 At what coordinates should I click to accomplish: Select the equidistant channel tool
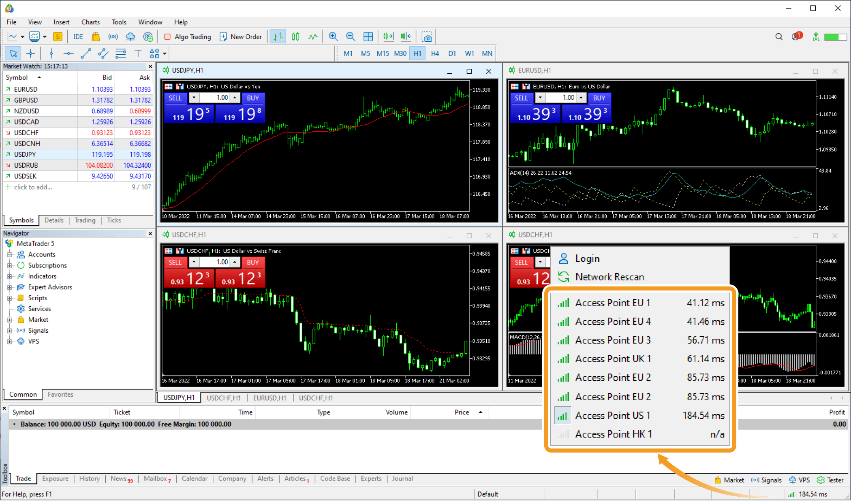coord(103,53)
